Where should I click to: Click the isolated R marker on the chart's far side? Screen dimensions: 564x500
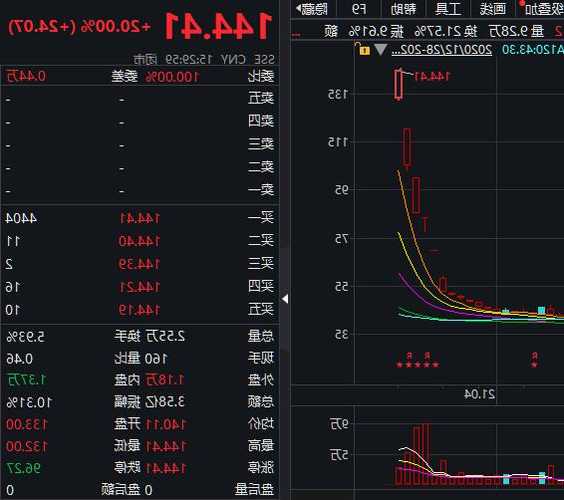pyautogui.click(x=535, y=356)
